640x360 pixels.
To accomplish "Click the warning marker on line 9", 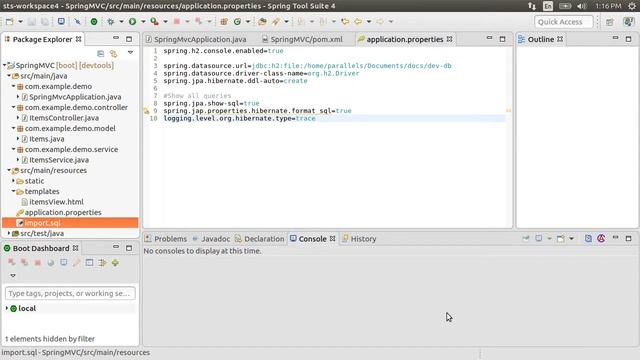I will click(x=147, y=111).
